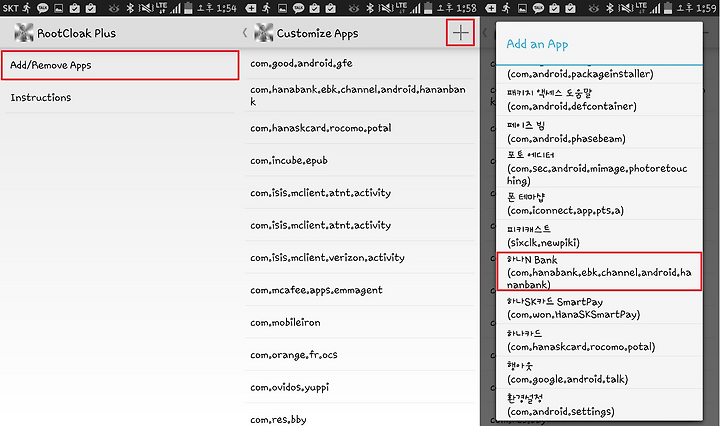
Task: Choose 하나SK카드 SmartPay in Add an App
Action: [599, 308]
